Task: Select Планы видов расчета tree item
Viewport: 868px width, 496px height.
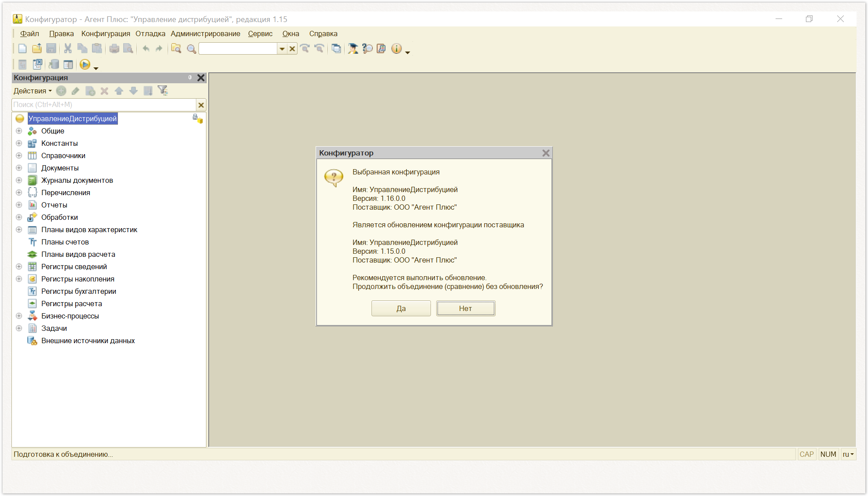Action: (78, 254)
